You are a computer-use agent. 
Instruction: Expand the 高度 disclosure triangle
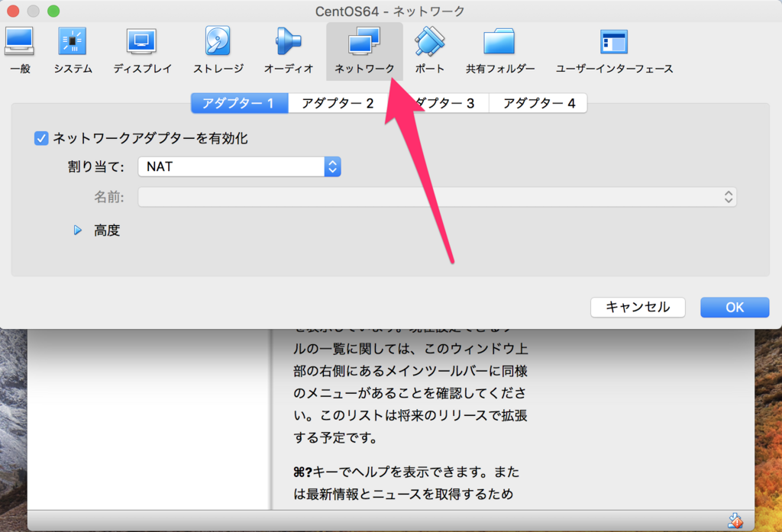[x=78, y=231]
